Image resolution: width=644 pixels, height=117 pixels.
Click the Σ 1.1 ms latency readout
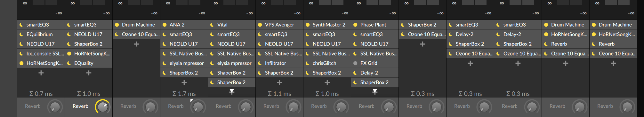279,94
